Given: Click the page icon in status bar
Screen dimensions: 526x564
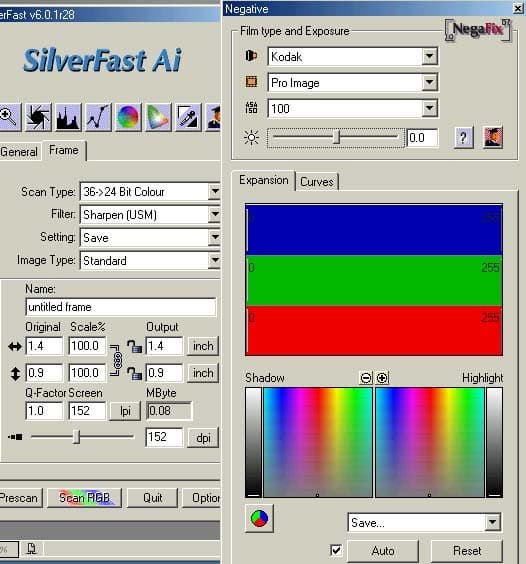Looking at the screenshot, I should click(32, 549).
